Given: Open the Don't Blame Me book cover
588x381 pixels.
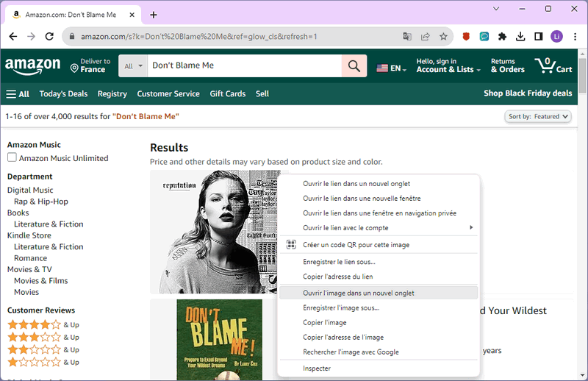Looking at the screenshot, I should coord(219,340).
